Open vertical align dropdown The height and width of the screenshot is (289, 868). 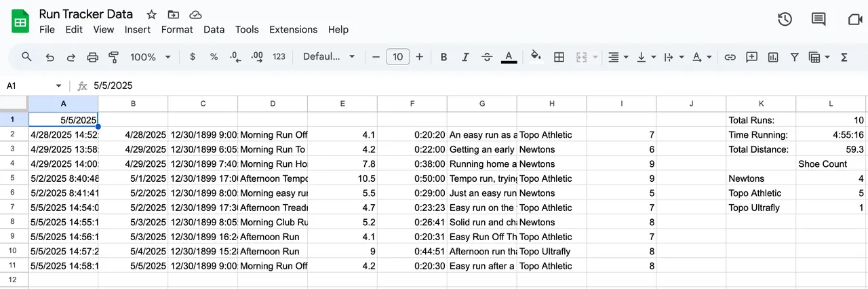point(646,57)
